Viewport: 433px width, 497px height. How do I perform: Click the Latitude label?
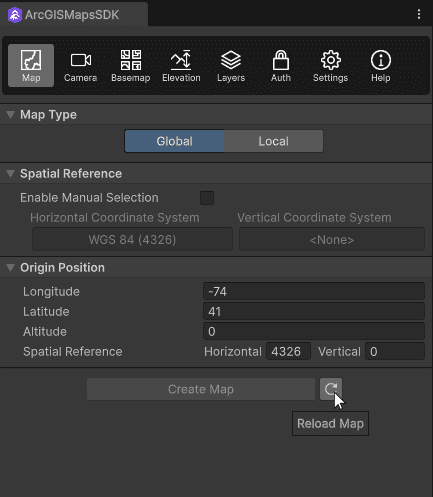[x=46, y=312]
